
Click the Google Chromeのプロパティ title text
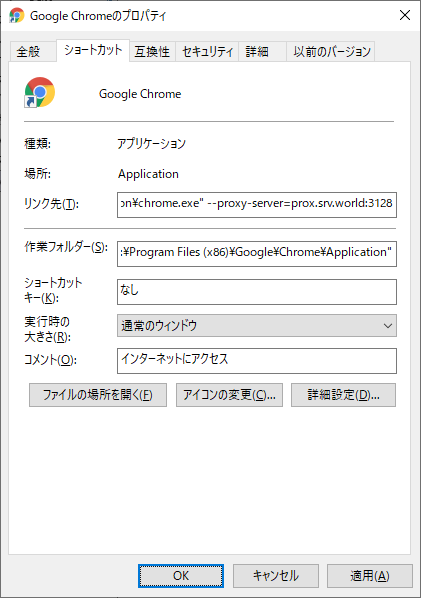98,16
